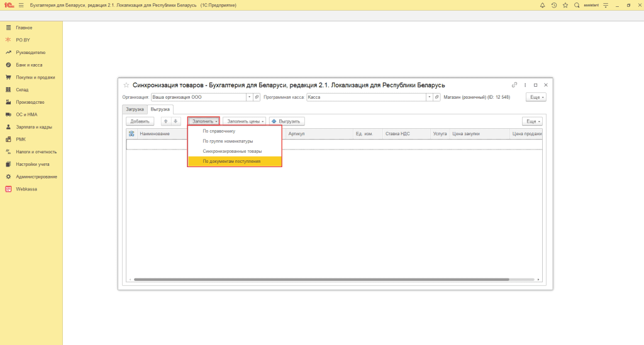Open the main hamburger menu

coord(21,5)
